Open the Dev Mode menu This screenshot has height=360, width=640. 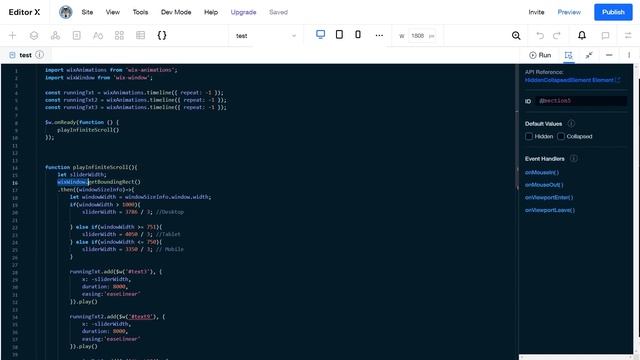coord(176,12)
